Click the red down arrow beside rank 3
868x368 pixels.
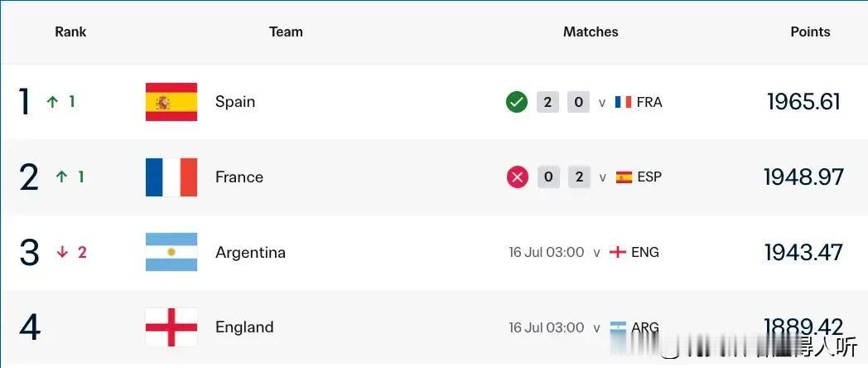62,252
